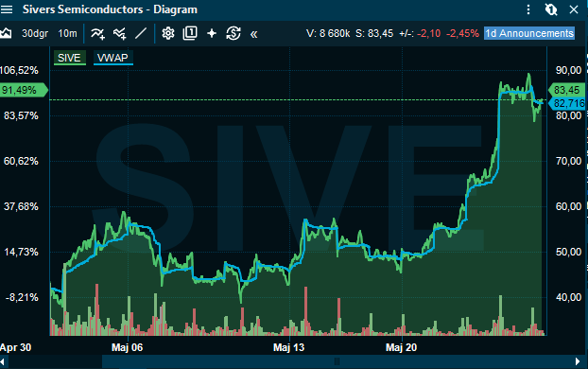Image resolution: width=588 pixels, height=369 pixels.
Task: Open chart settings gear
Action: tap(168, 33)
